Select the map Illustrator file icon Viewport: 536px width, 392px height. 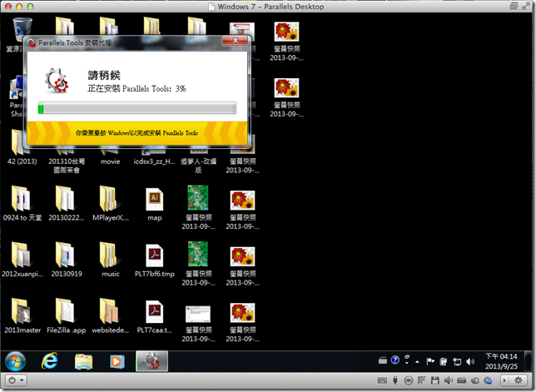pos(155,204)
